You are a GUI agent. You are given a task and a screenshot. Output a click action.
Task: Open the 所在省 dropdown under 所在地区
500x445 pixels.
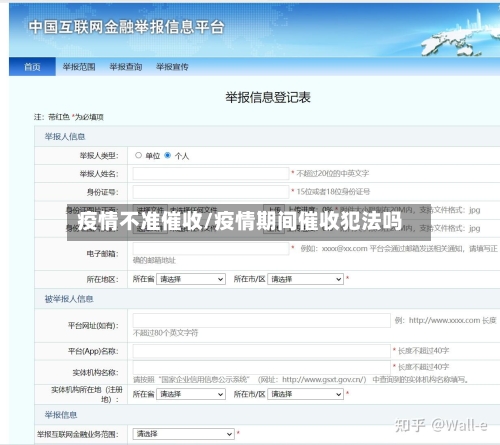(191, 279)
